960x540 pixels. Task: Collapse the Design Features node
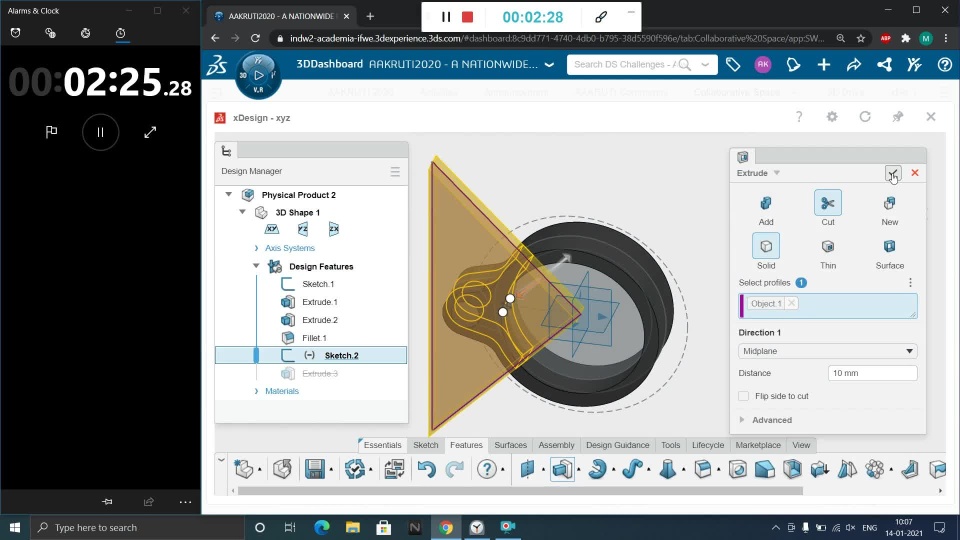click(x=257, y=266)
